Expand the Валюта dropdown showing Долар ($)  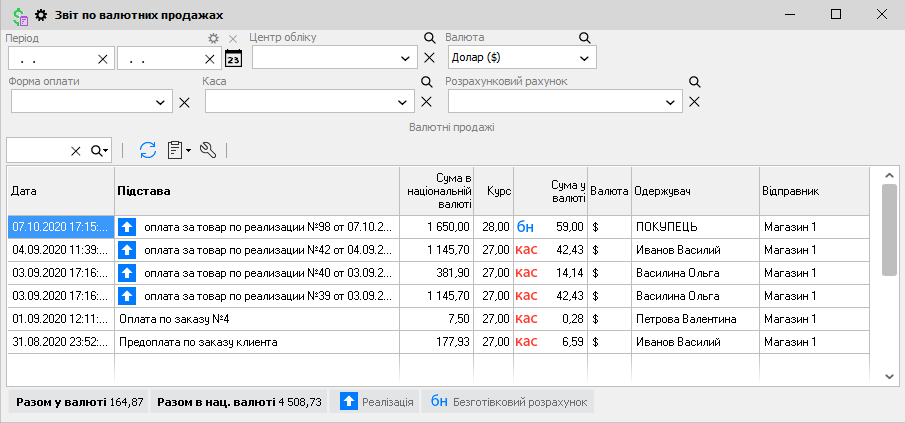[x=584, y=58]
